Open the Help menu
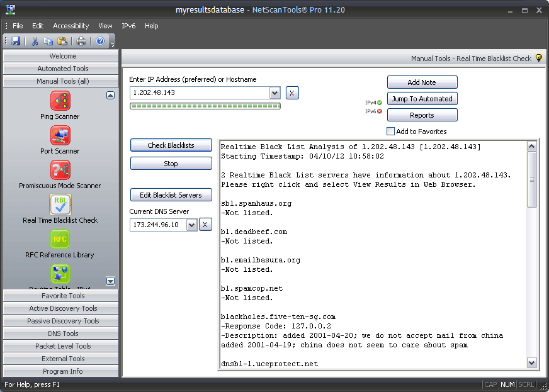Viewport: 549px width, 392px height. click(152, 26)
